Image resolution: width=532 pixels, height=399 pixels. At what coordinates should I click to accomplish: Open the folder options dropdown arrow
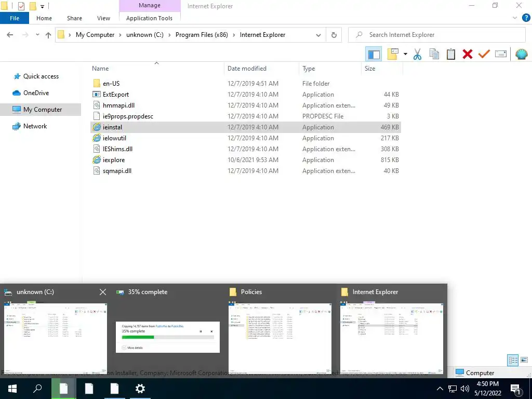405,54
